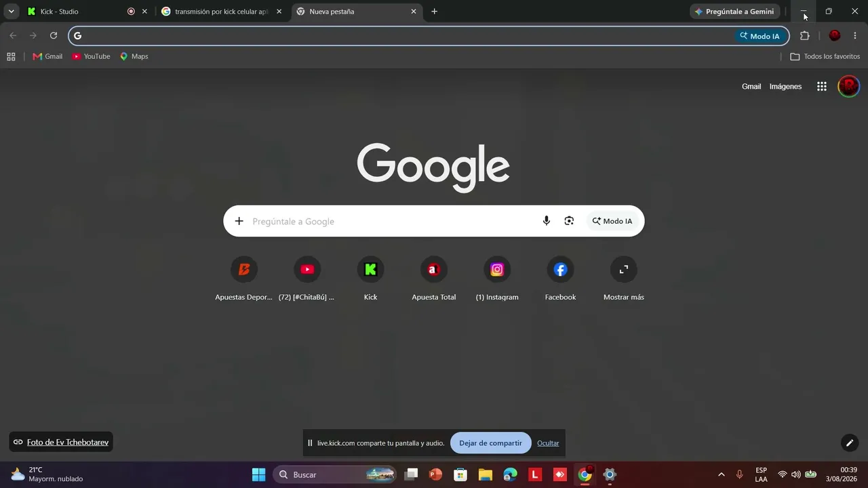The height and width of the screenshot is (488, 868).
Task: Open the Windows Start menu
Action: pyautogui.click(x=258, y=474)
